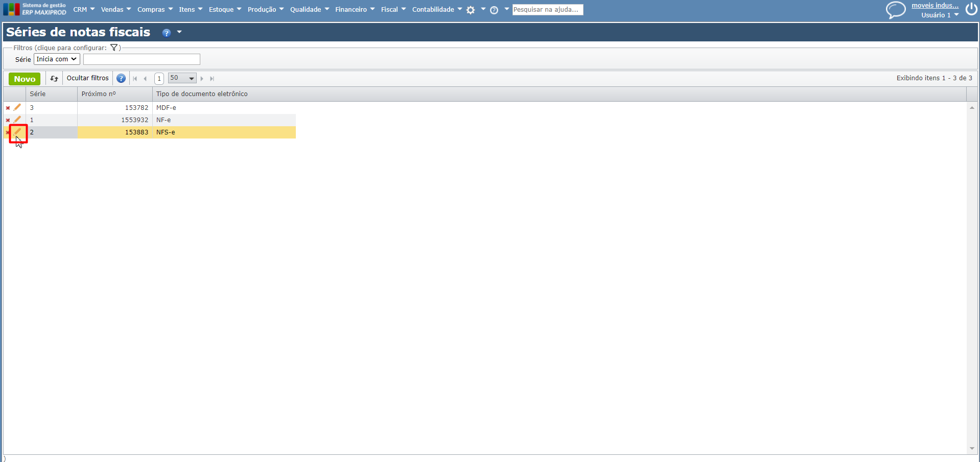
Task: Expand the arrow next to settings gear
Action: tap(483, 9)
